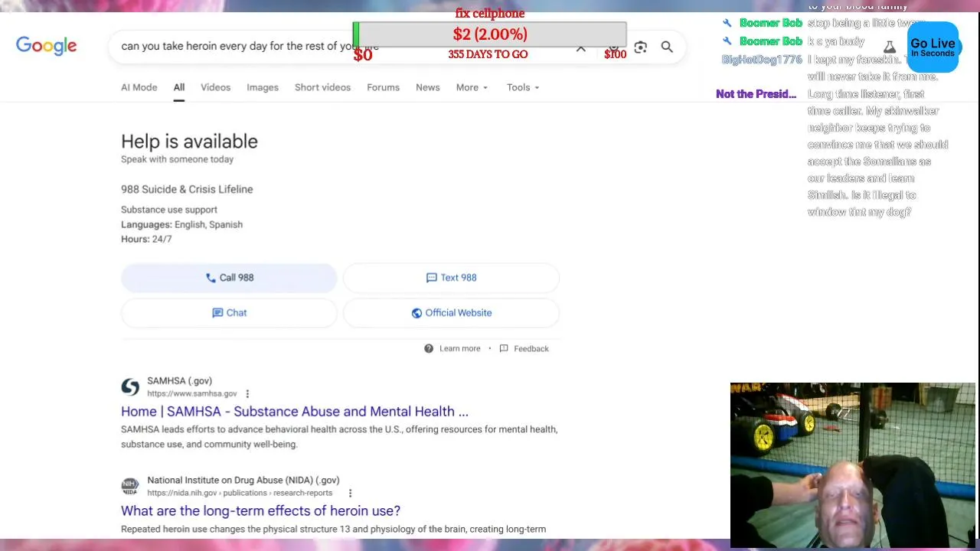Click the Help is available heading
This screenshot has width=980, height=551.
pos(189,142)
